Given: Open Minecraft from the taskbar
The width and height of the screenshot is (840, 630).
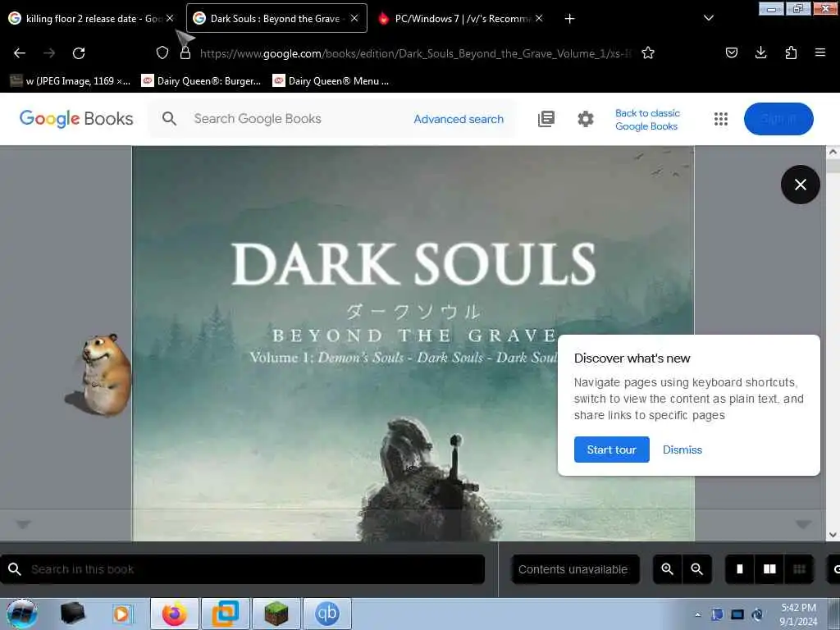Looking at the screenshot, I should [276, 614].
